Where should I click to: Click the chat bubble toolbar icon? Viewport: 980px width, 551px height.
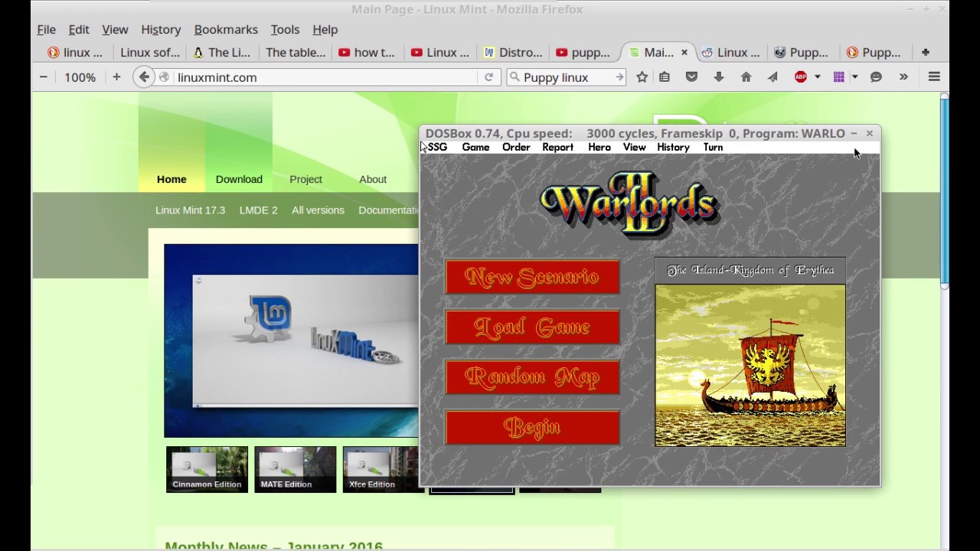(876, 77)
